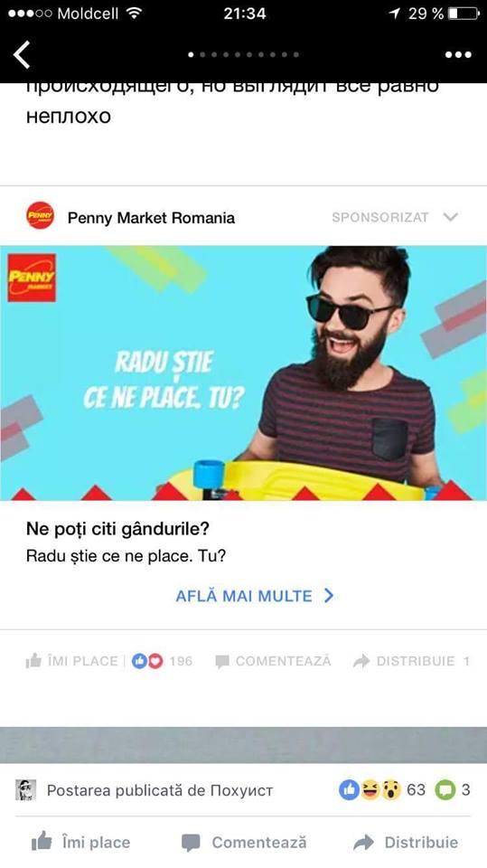Like the ad with greyed Îmi place
Screen dimensions: 487x868
click(72, 661)
